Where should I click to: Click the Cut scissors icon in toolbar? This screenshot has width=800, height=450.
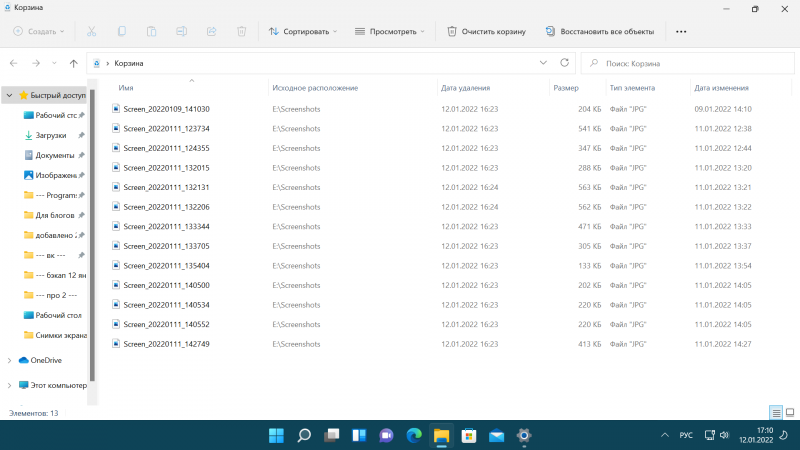coord(92,31)
